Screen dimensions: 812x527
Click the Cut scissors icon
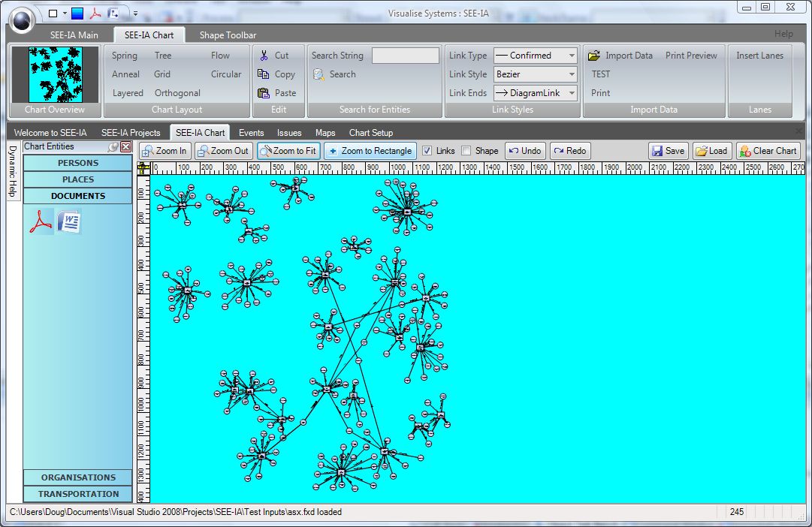click(264, 56)
